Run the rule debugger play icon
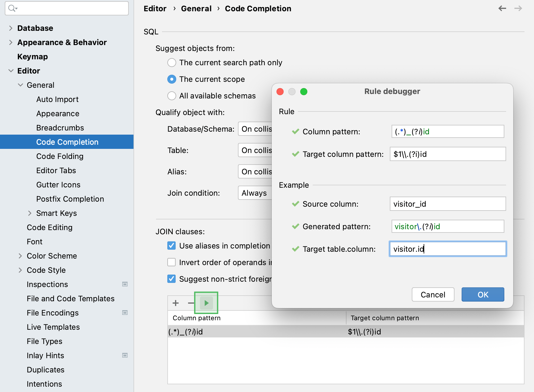534x392 pixels. 206,303
